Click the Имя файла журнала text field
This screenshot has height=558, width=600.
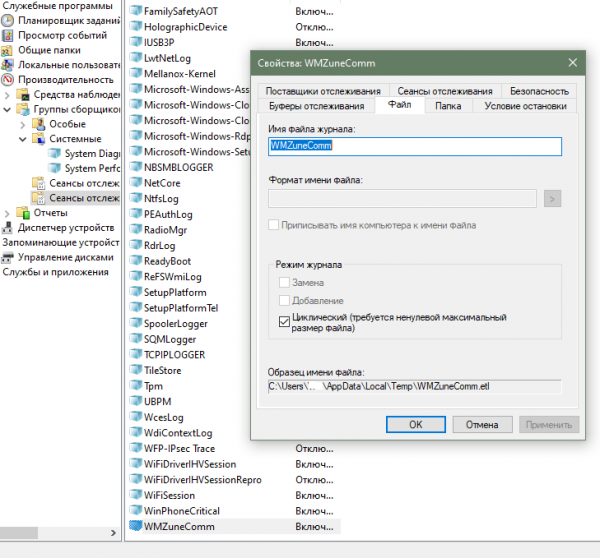414,146
